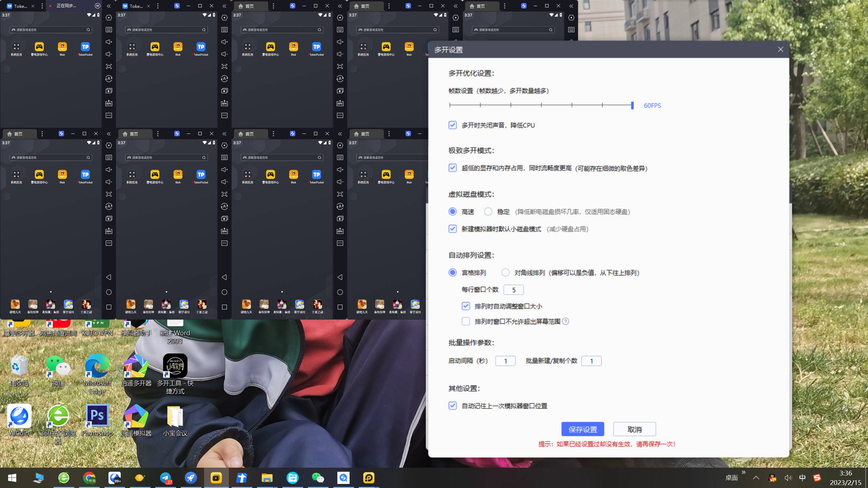Pause the sync operation in progress

tap(97, 6)
